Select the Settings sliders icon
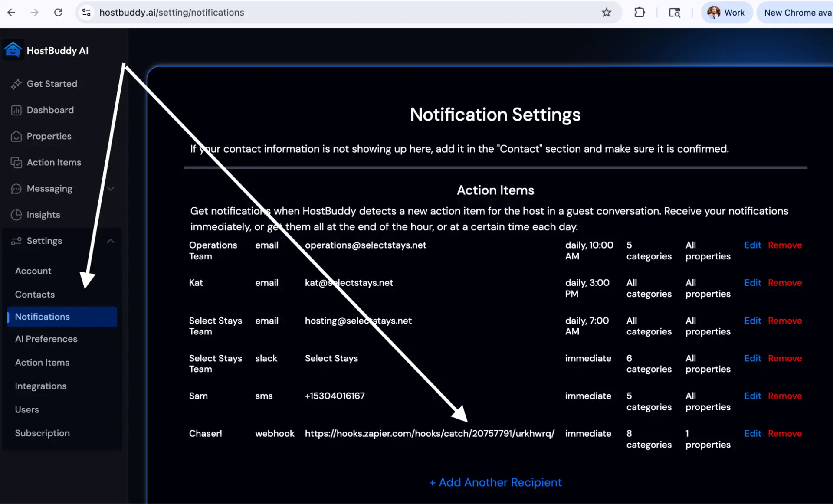 [x=16, y=241]
